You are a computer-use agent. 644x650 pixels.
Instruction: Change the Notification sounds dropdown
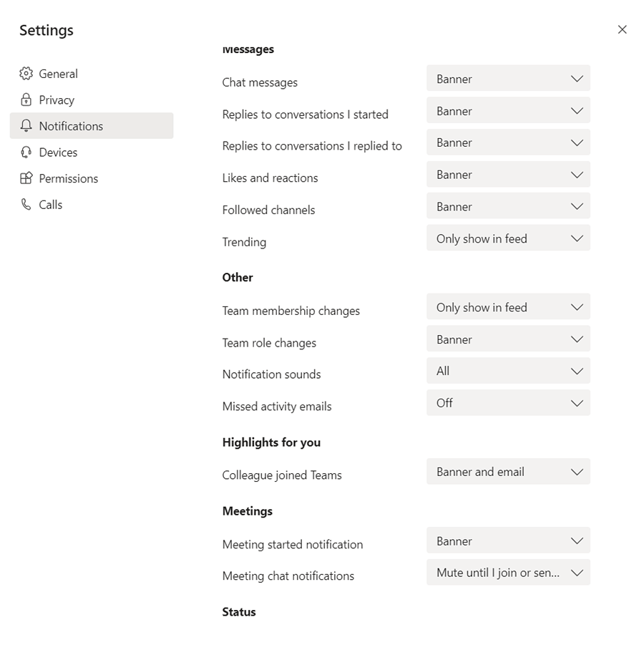click(508, 371)
